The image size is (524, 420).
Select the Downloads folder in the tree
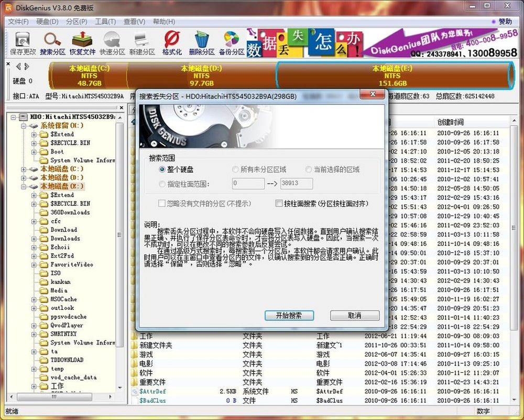tap(65, 239)
